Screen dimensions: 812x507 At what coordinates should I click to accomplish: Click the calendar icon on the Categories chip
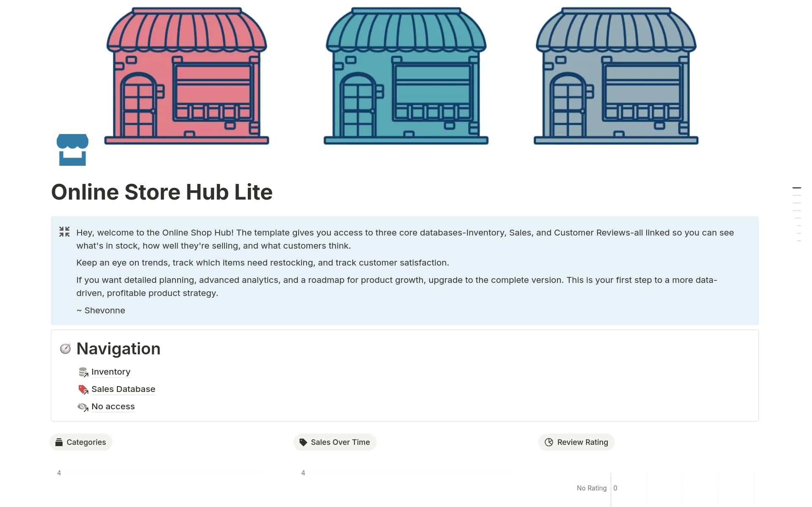pyautogui.click(x=60, y=442)
